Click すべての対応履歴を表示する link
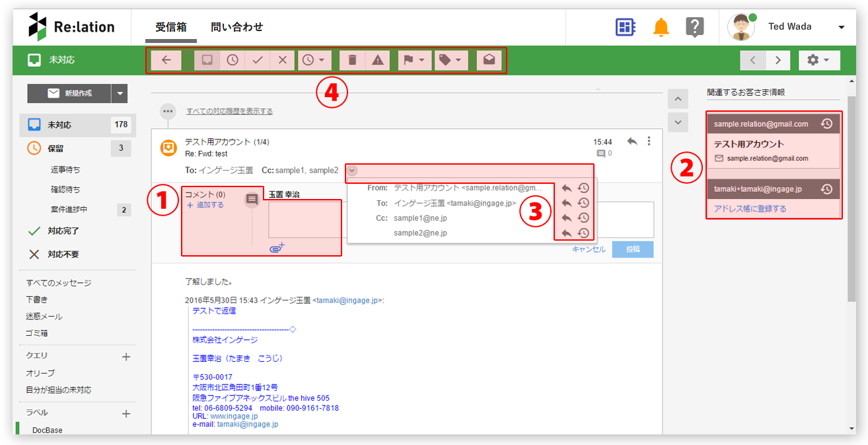 pyautogui.click(x=229, y=111)
